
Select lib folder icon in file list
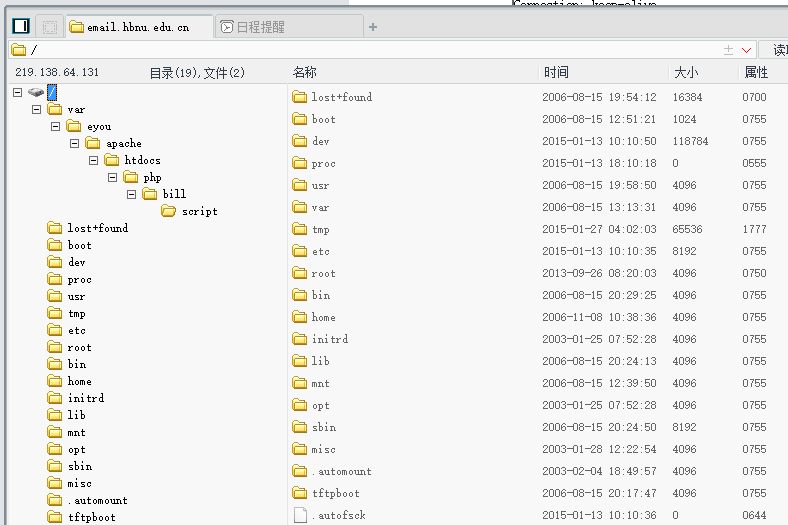pyautogui.click(x=300, y=361)
